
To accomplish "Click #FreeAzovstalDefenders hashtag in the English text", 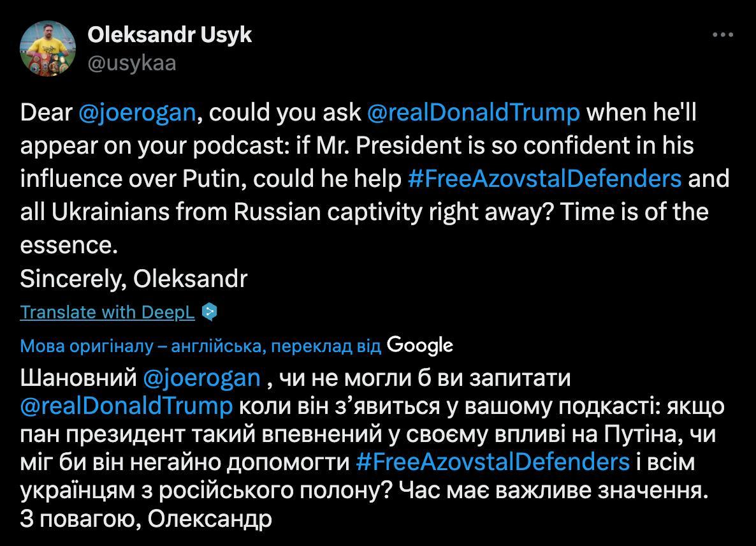I will coord(544,179).
